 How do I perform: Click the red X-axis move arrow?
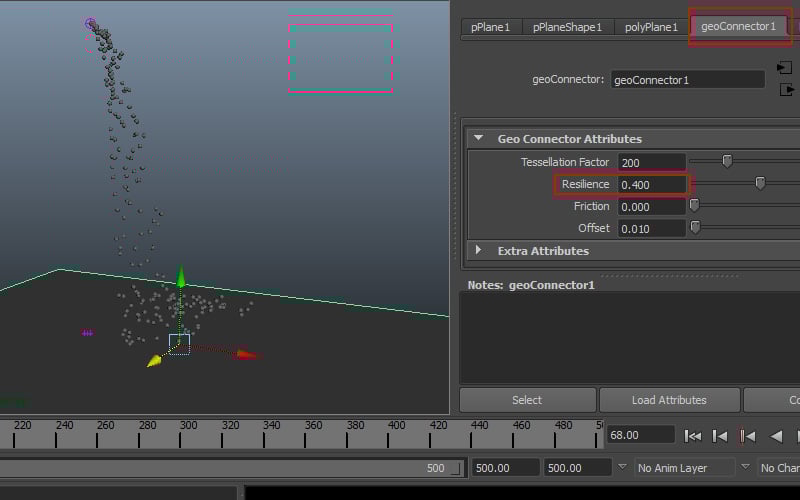[x=248, y=354]
